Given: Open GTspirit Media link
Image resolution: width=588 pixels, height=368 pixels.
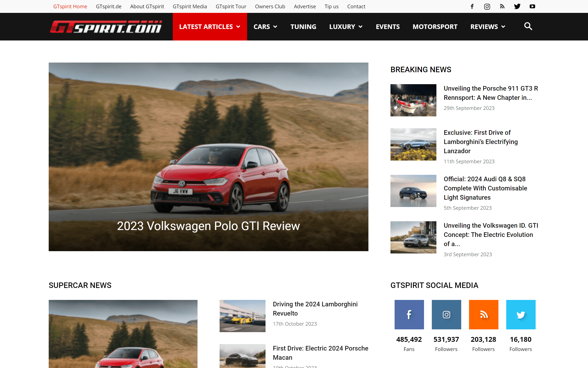Looking at the screenshot, I should click(190, 6).
